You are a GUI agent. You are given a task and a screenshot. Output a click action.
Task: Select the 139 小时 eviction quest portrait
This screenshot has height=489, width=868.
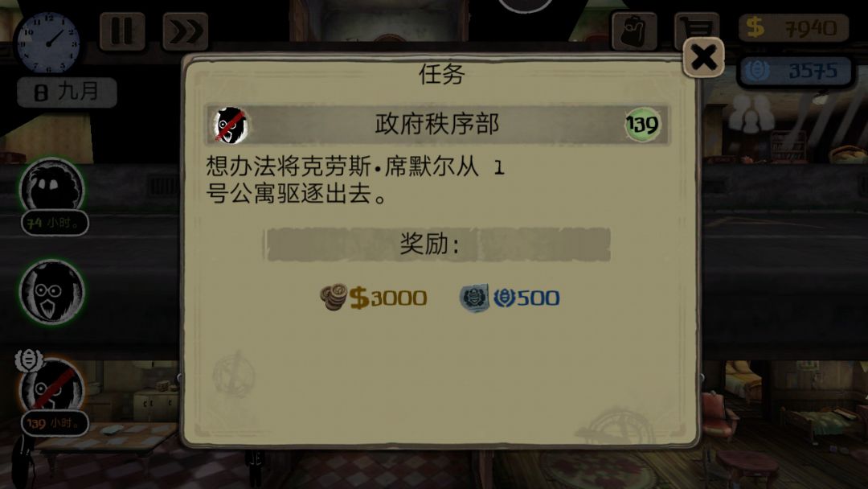[x=52, y=394]
